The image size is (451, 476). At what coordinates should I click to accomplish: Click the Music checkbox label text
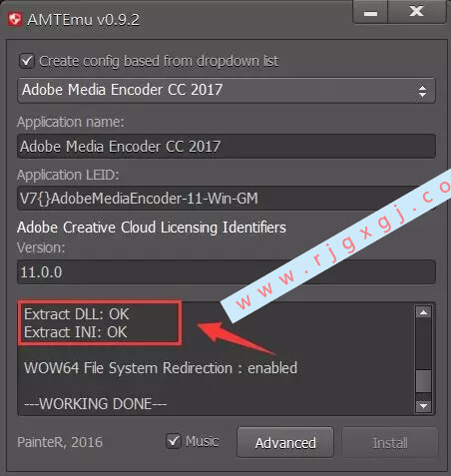[x=202, y=441]
